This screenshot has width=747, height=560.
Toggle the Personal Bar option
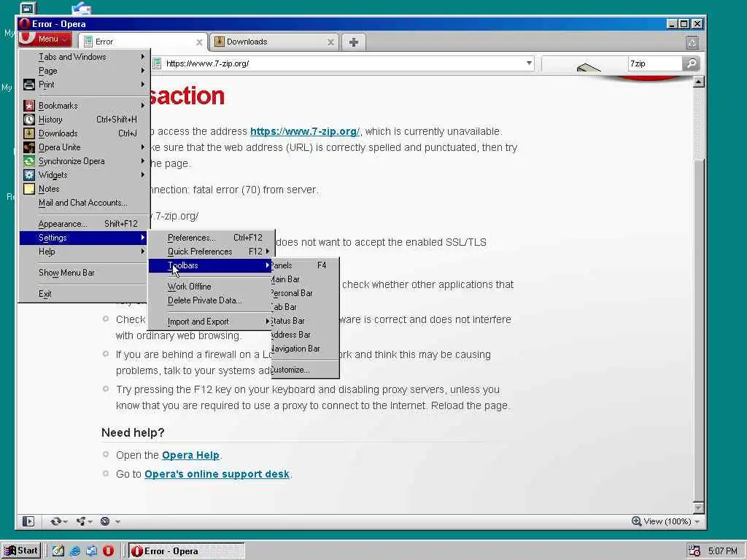[x=305, y=293]
